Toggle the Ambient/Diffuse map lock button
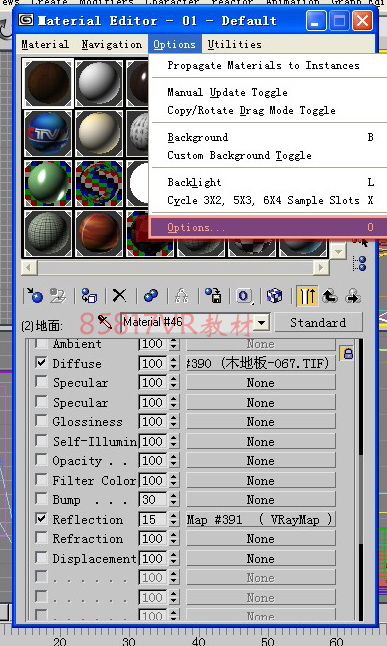The height and width of the screenshot is (646, 387). (348, 353)
